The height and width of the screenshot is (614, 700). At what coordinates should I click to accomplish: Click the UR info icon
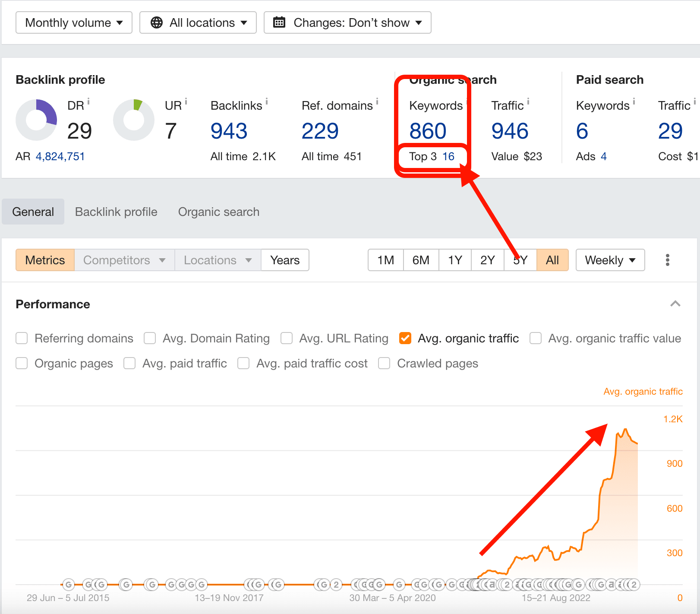[x=186, y=101]
